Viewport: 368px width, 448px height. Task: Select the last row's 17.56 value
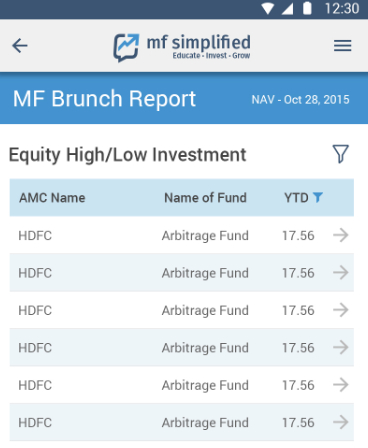point(298,423)
